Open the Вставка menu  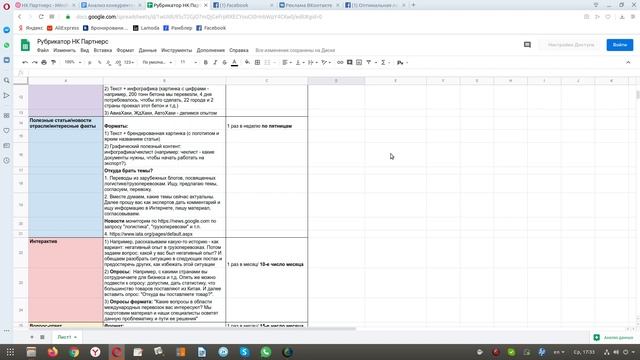click(x=102, y=50)
